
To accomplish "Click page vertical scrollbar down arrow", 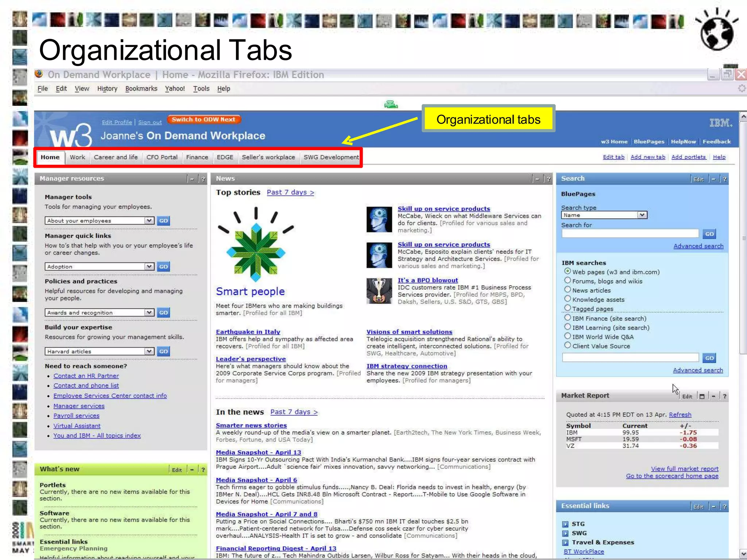I will tap(743, 554).
